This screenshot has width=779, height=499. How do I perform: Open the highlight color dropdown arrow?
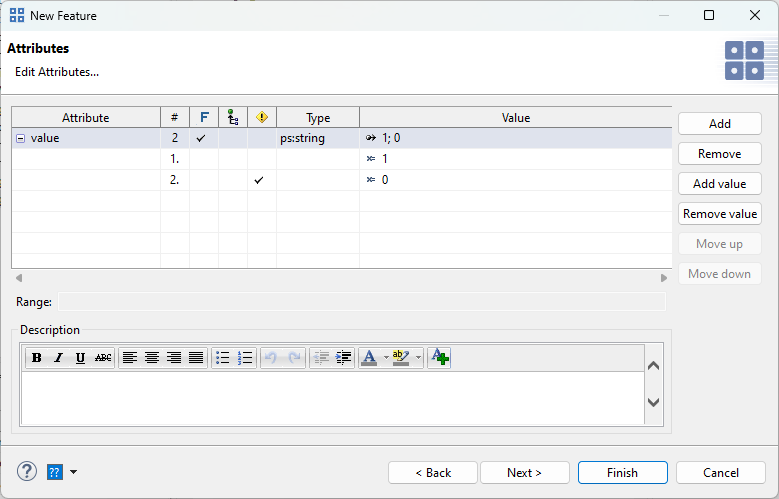coord(419,358)
